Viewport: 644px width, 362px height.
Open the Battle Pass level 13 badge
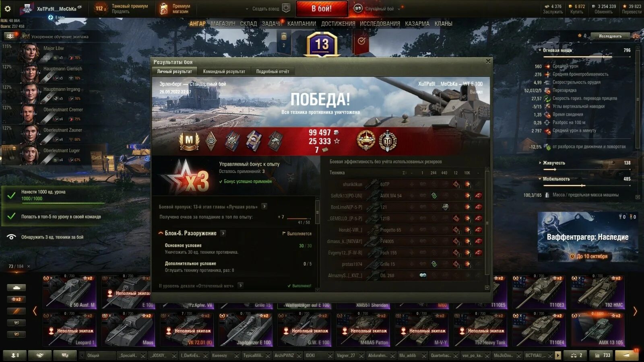pos(322,44)
